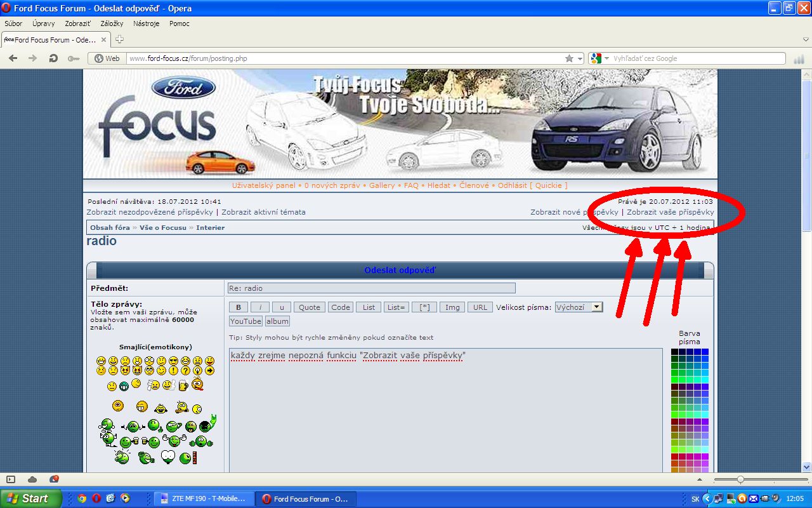Click the YouTube BBCode button

(246, 321)
